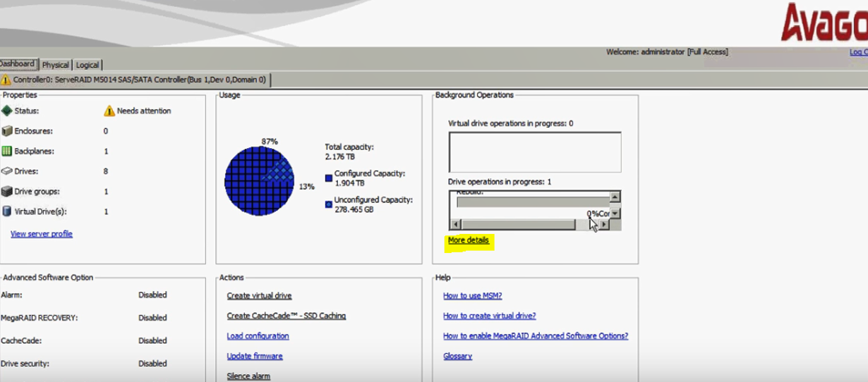Open the Glossary help link
The image size is (868, 382).
pos(457,356)
